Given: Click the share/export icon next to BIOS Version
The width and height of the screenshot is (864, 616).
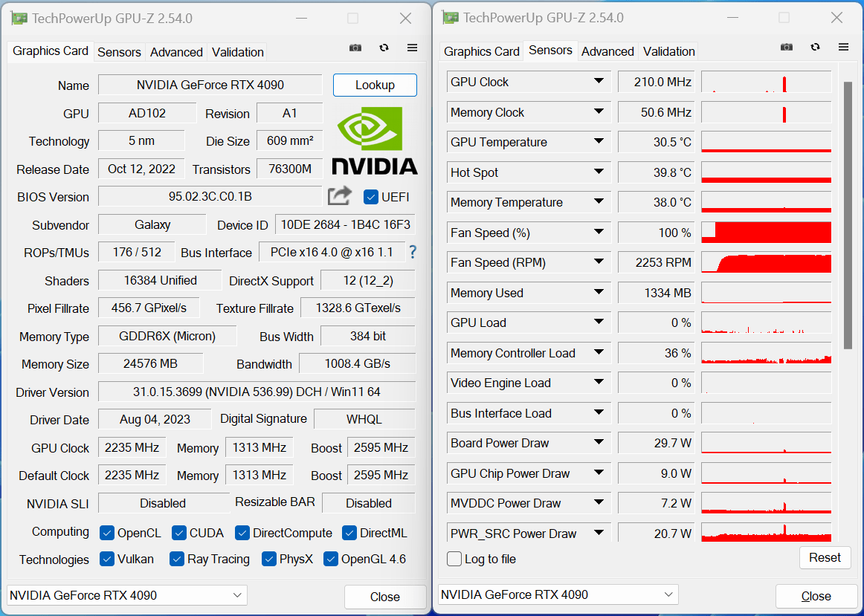Looking at the screenshot, I should (339, 195).
